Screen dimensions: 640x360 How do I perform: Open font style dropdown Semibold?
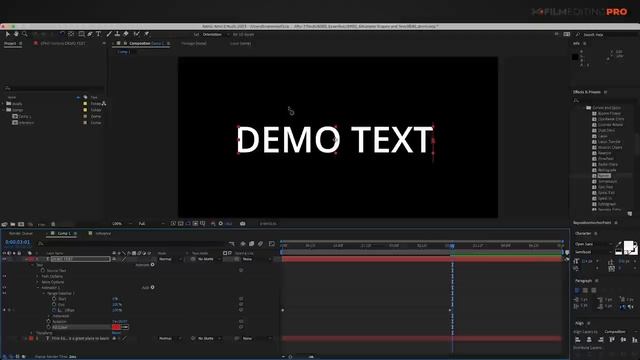point(593,252)
